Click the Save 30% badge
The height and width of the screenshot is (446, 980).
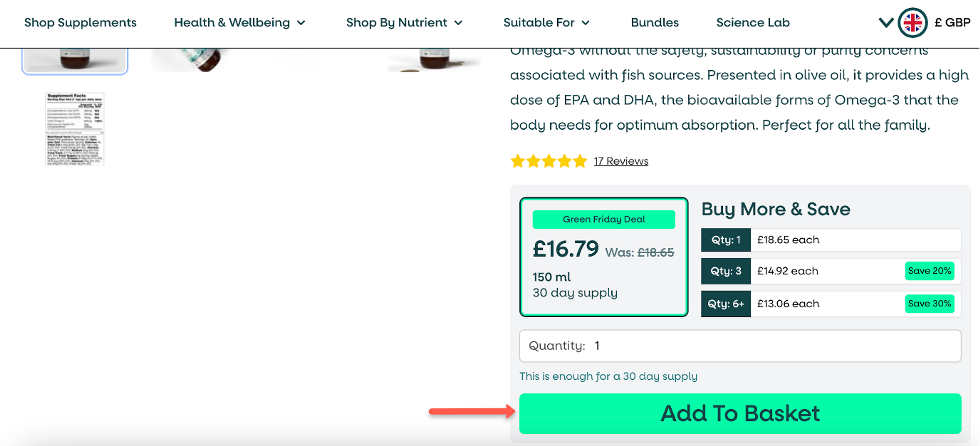[x=930, y=304]
